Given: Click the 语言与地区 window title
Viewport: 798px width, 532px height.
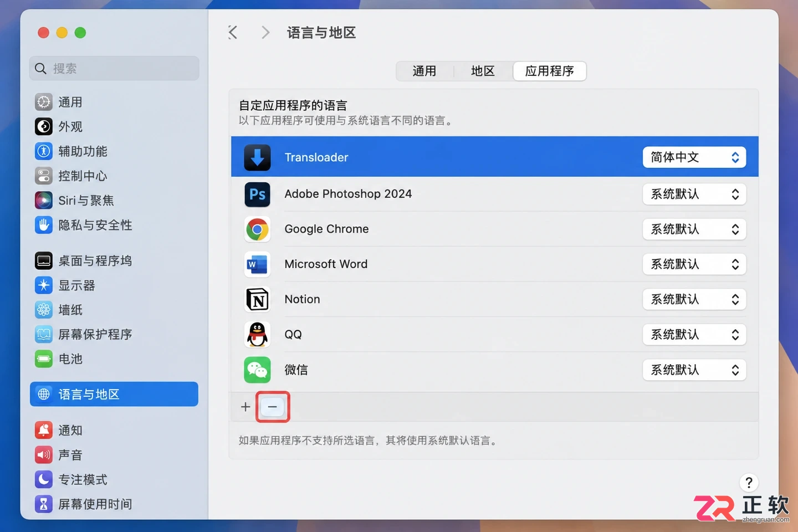Looking at the screenshot, I should (321, 33).
